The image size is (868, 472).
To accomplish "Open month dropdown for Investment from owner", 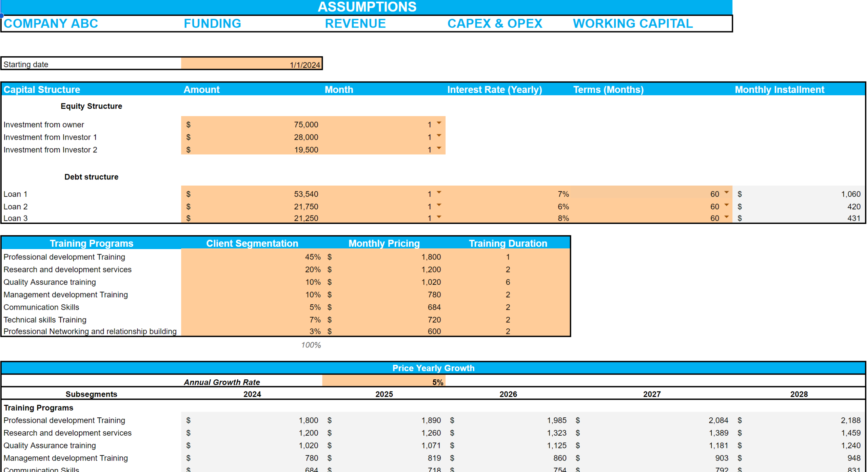I will click(439, 123).
